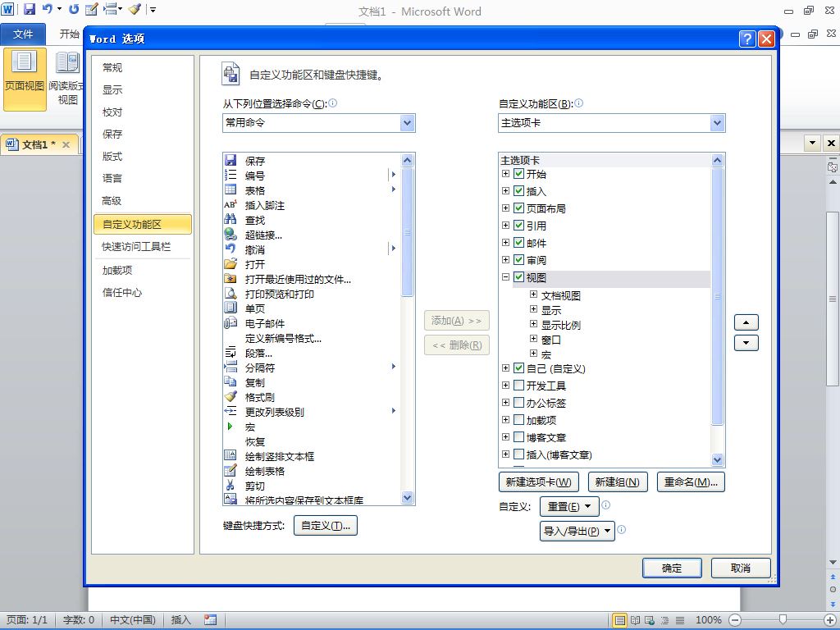Screen dimensions: 840x630
Task: Select the Print Preview (打印预览和打印) icon
Action: pyautogui.click(x=231, y=293)
